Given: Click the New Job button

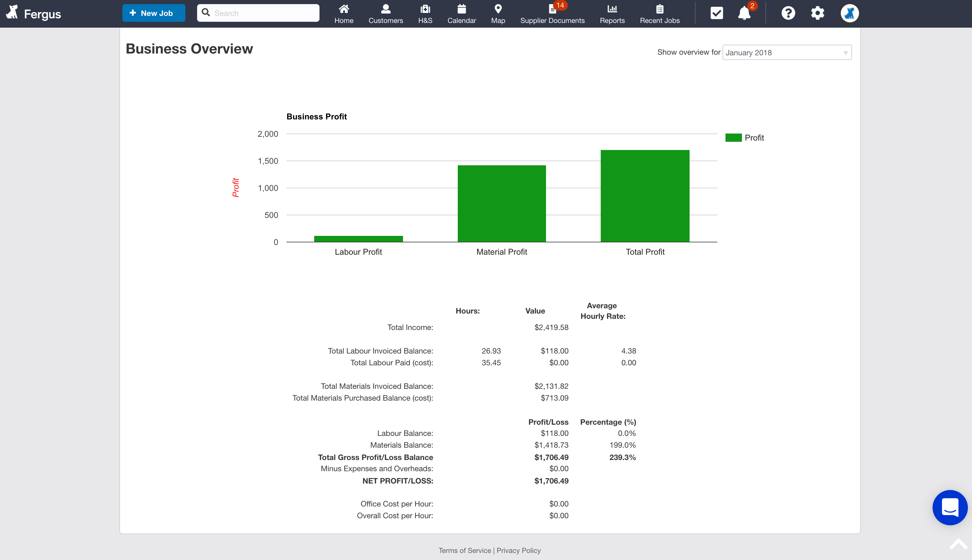Looking at the screenshot, I should point(154,13).
